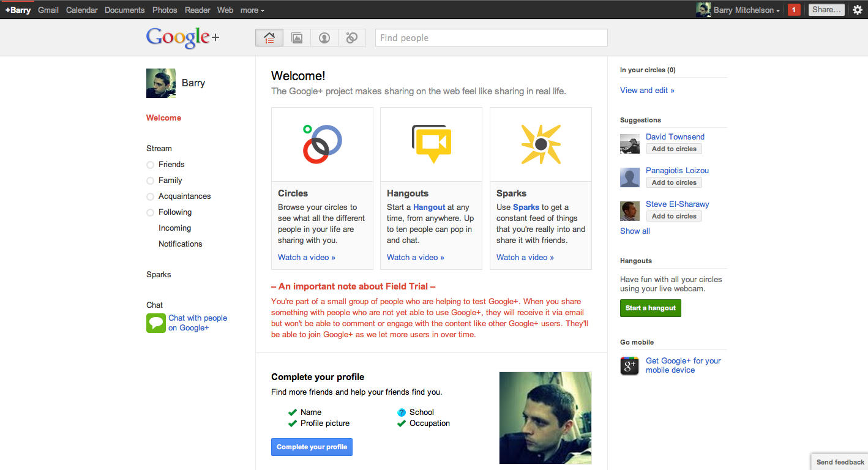Open the Barry Mitchelson account dropdown
Screen dimensions: 868x470
(747, 10)
